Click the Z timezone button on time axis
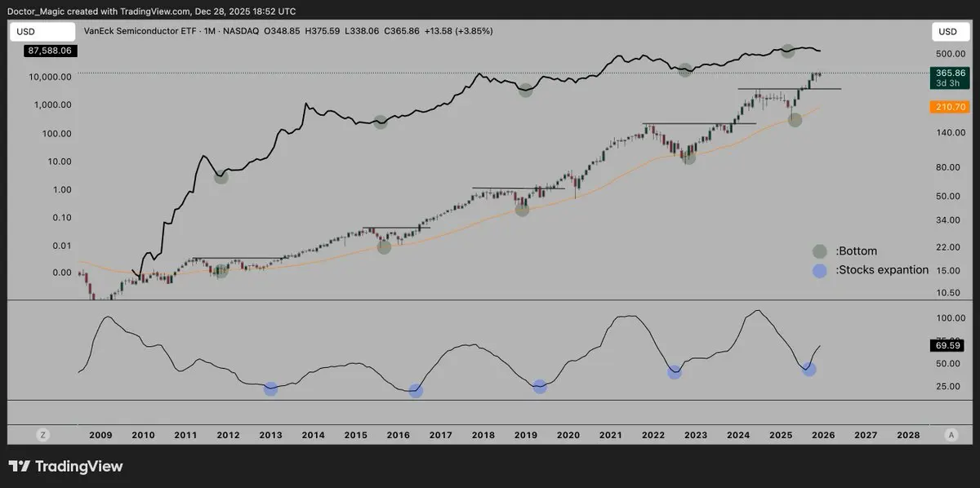The image size is (980, 488). pos(43,436)
